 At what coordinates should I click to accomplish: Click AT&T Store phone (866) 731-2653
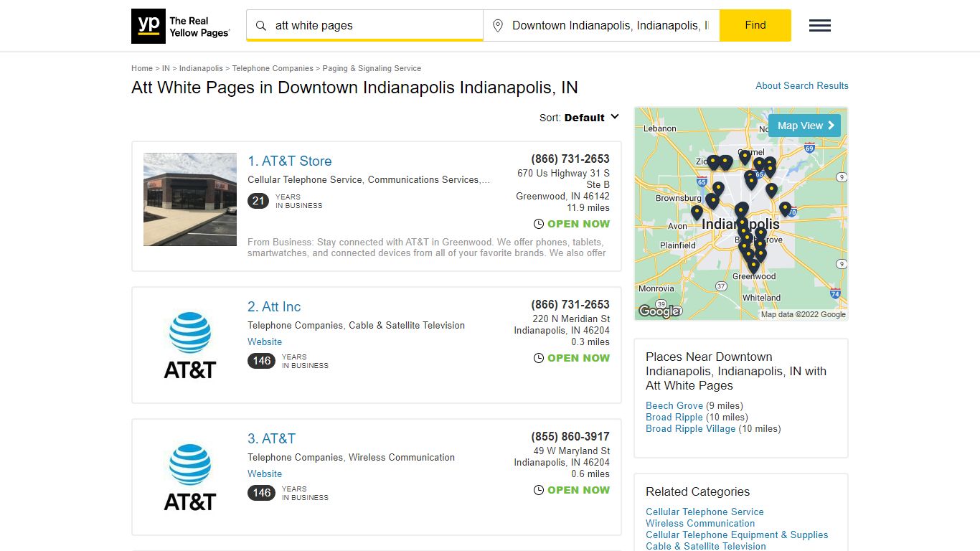pyautogui.click(x=570, y=159)
